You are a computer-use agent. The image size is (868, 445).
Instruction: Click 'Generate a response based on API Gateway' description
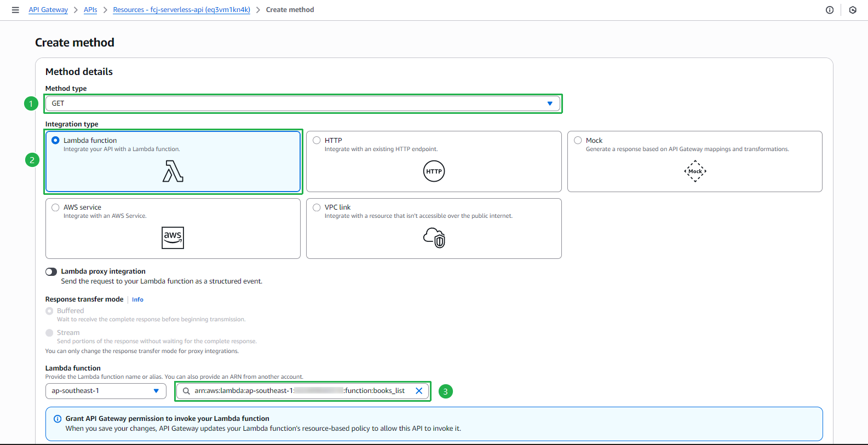click(x=687, y=149)
